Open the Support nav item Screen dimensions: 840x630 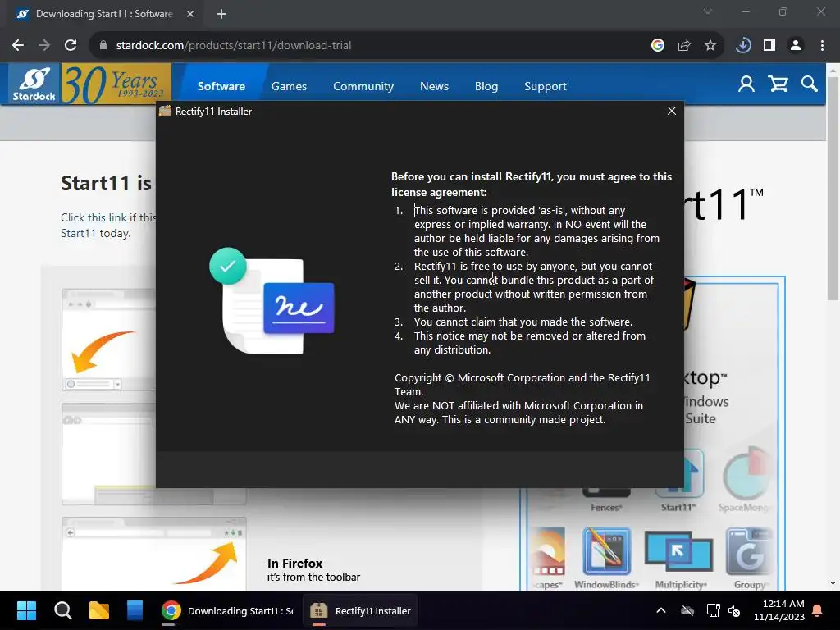coord(545,86)
